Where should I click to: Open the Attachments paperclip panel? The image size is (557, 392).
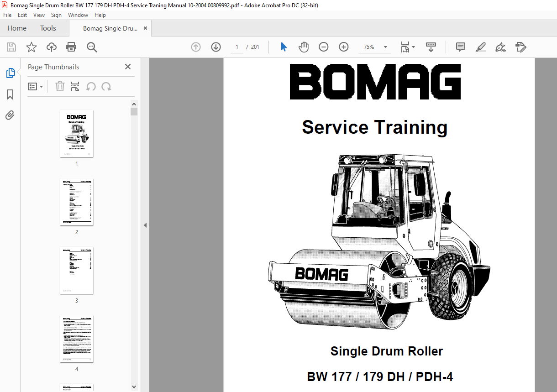10,115
